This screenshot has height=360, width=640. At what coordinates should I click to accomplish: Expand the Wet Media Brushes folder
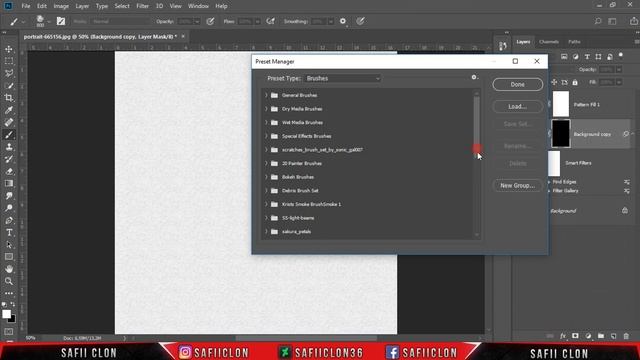pos(266,122)
